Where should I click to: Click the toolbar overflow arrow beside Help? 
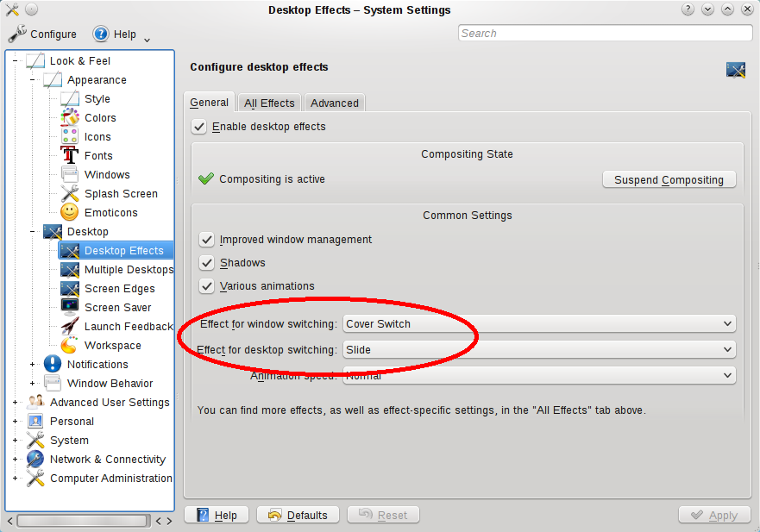pos(147,40)
